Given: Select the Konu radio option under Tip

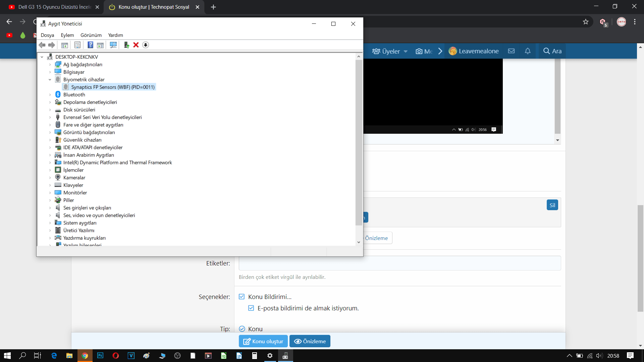Looking at the screenshot, I should tap(242, 329).
